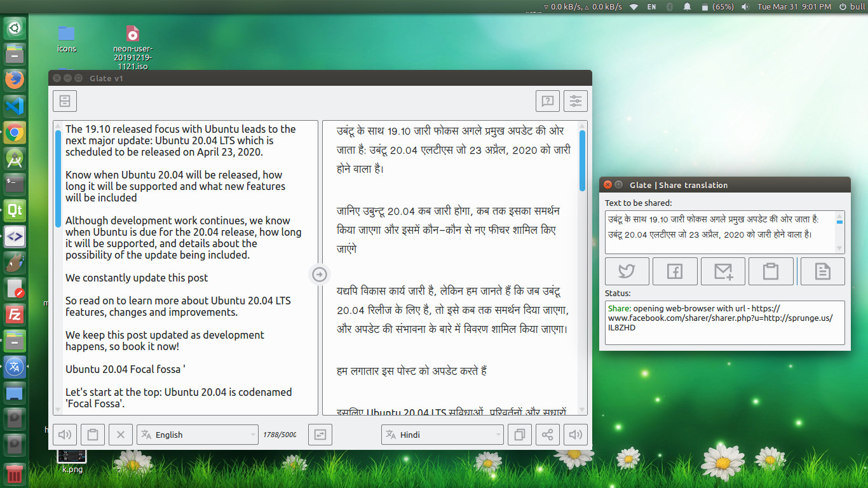Click the 1788/5000 character counter
Viewport: 868px width, 488px height.
(x=280, y=435)
